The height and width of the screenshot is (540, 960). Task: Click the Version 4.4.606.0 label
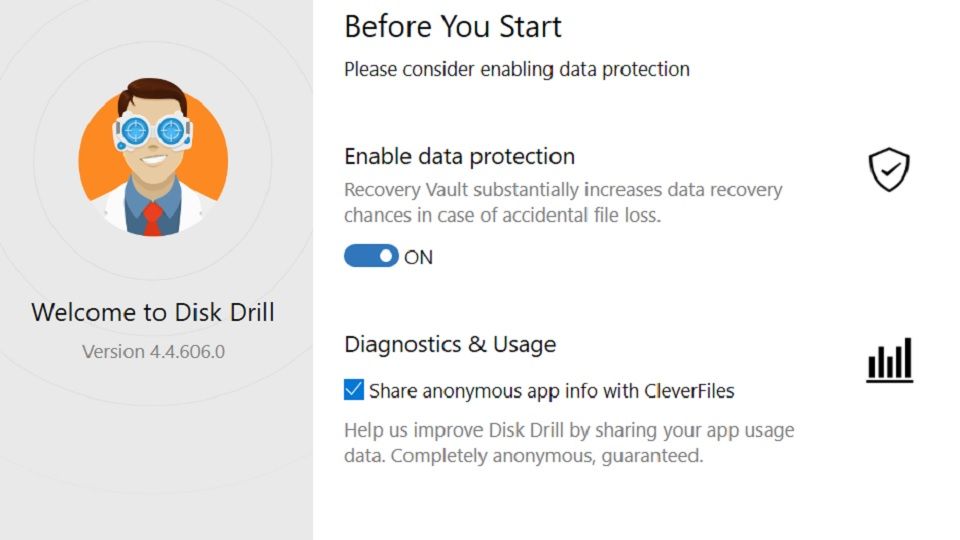153,352
